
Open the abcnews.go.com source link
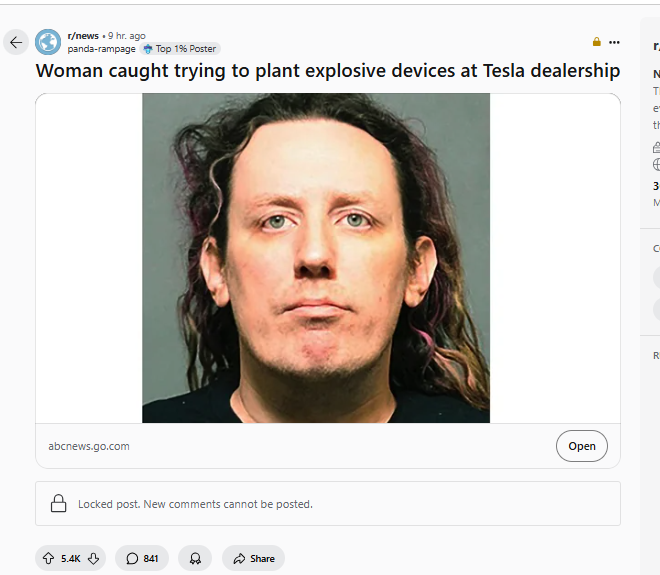(89, 446)
